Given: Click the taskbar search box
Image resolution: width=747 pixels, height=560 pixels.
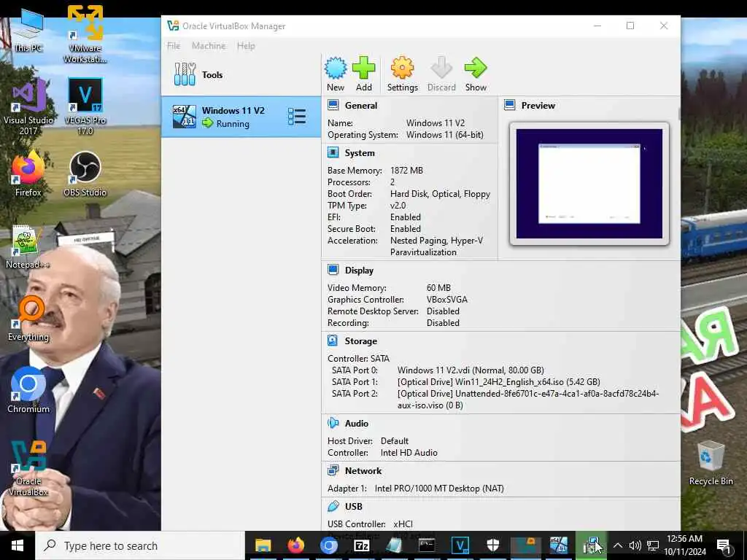Looking at the screenshot, I should pyautogui.click(x=141, y=545).
